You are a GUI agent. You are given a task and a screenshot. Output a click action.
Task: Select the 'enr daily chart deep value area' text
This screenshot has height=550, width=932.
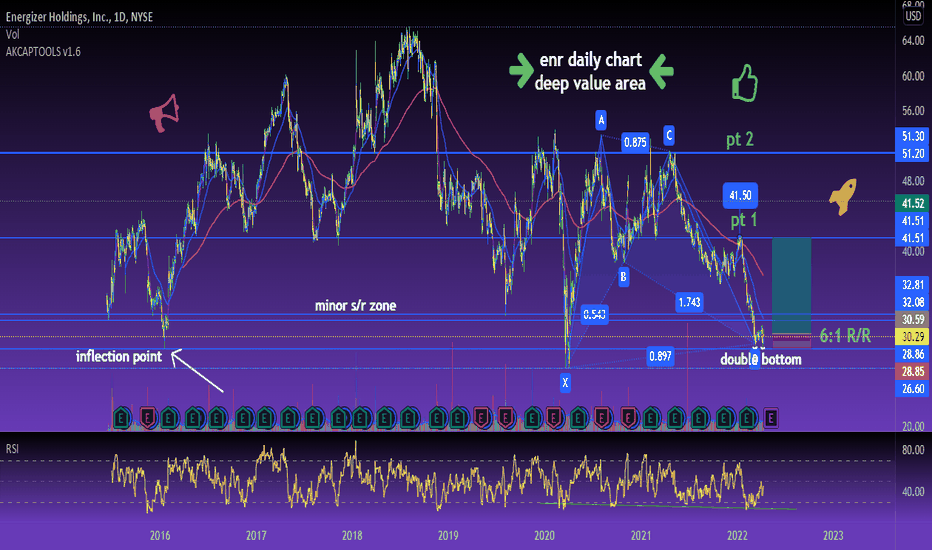coord(590,71)
